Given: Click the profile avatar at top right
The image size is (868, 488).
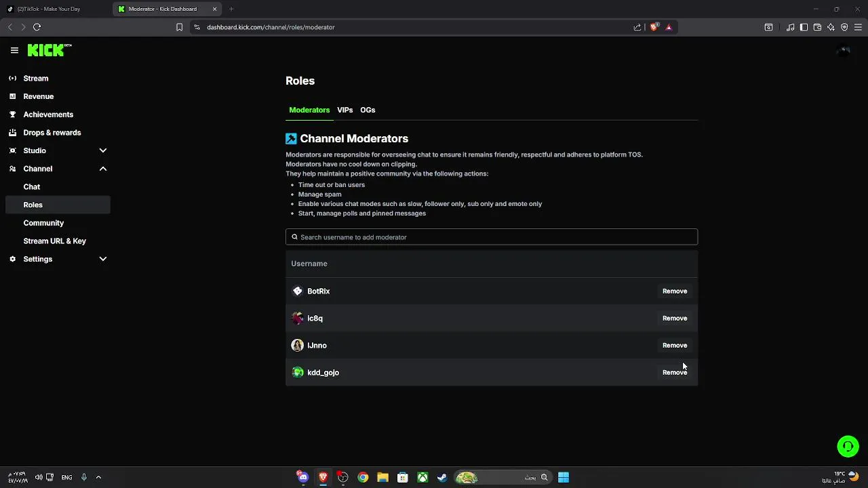Looking at the screenshot, I should (x=843, y=50).
